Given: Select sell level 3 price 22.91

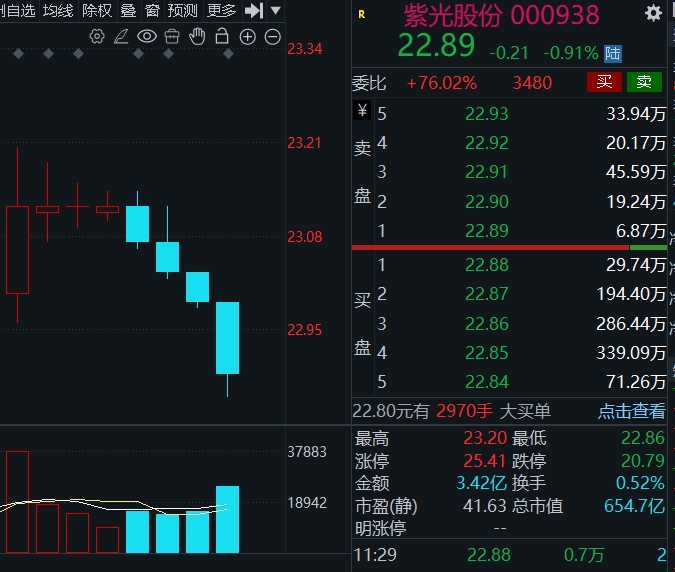Looking at the screenshot, I should 486,172.
